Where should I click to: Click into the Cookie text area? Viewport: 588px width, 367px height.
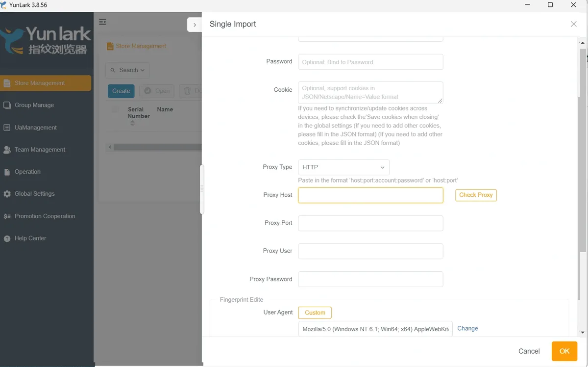tap(370, 93)
